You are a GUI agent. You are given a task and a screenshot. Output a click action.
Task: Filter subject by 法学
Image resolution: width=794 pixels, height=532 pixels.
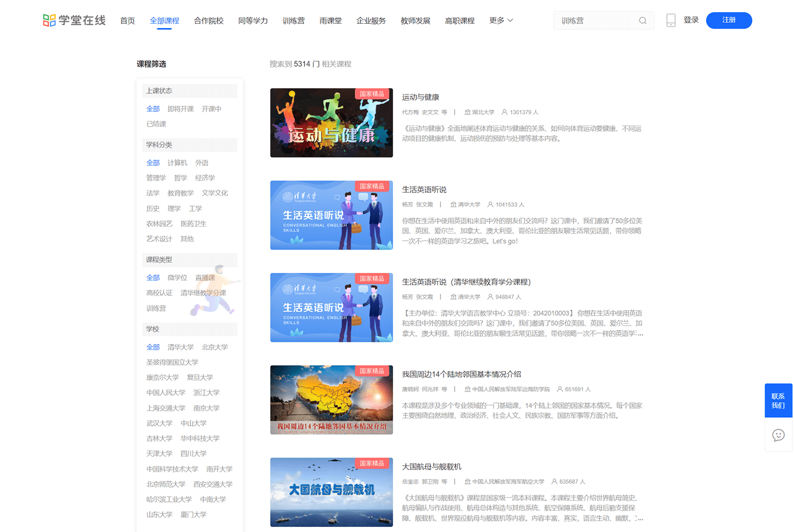(x=153, y=193)
